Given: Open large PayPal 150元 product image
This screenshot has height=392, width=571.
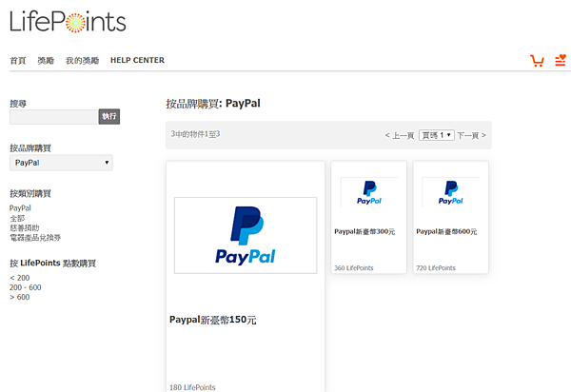Looking at the screenshot, I should click(246, 236).
